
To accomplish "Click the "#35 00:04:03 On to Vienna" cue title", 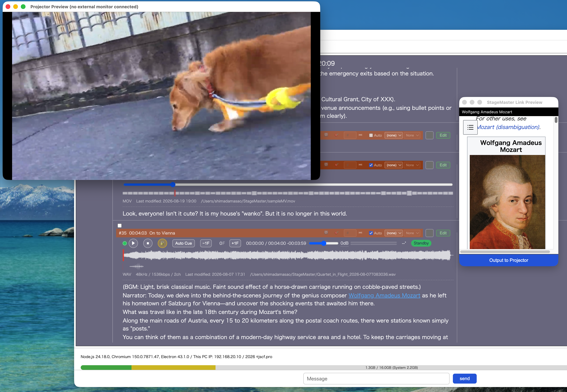I will 147,233.
